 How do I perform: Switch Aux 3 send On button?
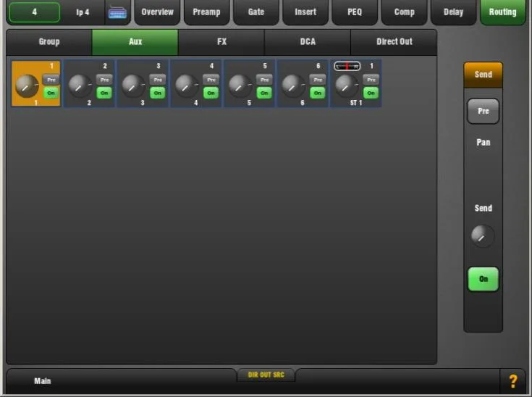coord(158,93)
